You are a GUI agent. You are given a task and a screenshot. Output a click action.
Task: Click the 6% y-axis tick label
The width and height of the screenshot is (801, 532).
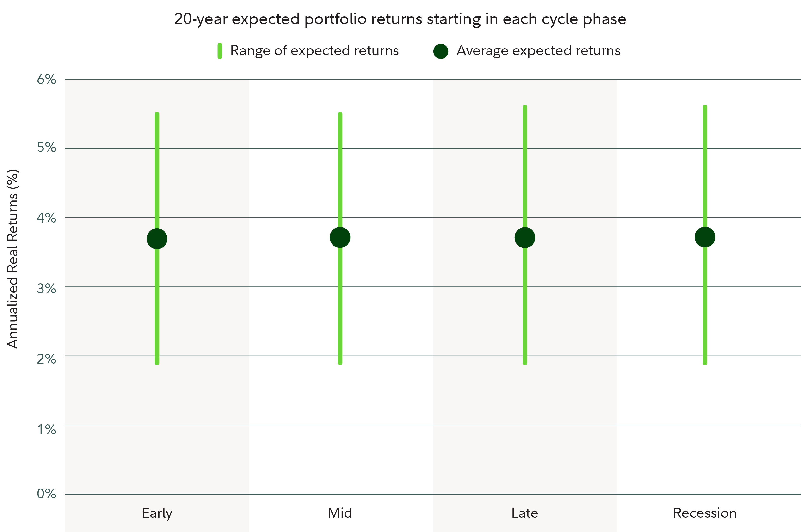(x=46, y=79)
